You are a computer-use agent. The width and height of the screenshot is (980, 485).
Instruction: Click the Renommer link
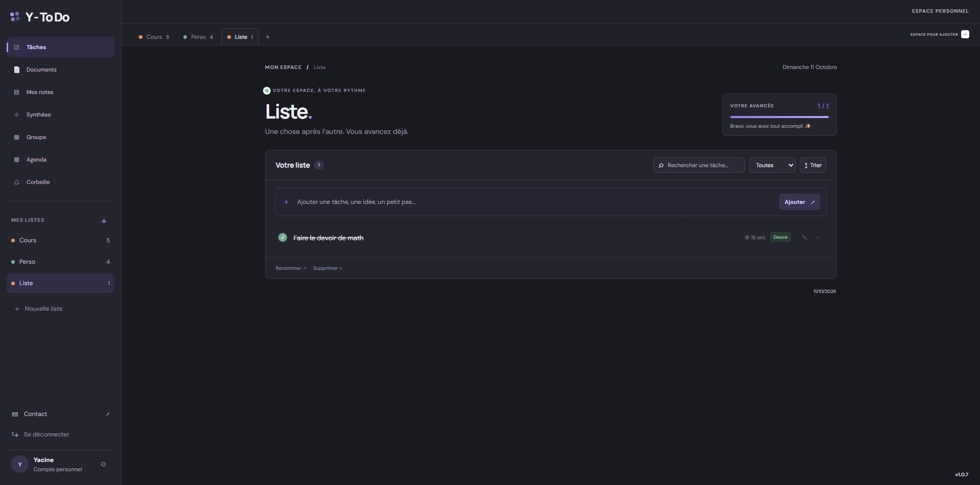(x=291, y=268)
